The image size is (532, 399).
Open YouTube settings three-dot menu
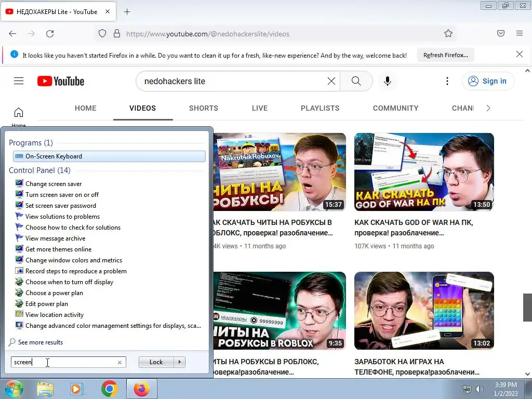coord(447,81)
